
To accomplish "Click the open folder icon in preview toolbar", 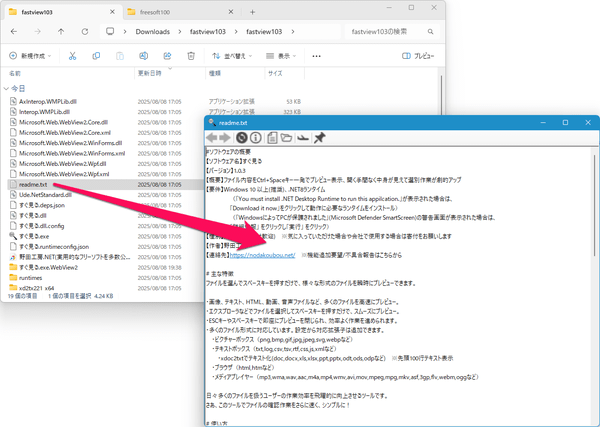I will [x=286, y=137].
